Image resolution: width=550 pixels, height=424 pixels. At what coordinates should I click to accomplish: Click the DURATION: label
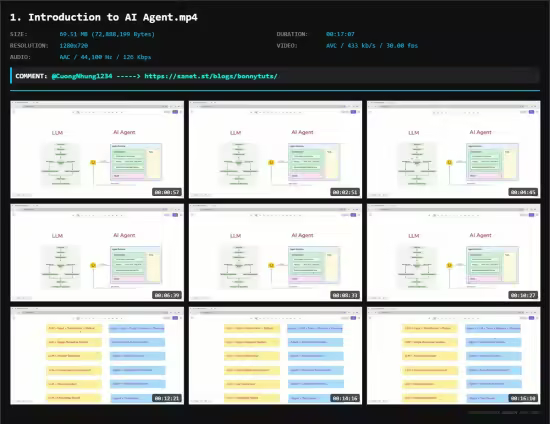pos(292,34)
